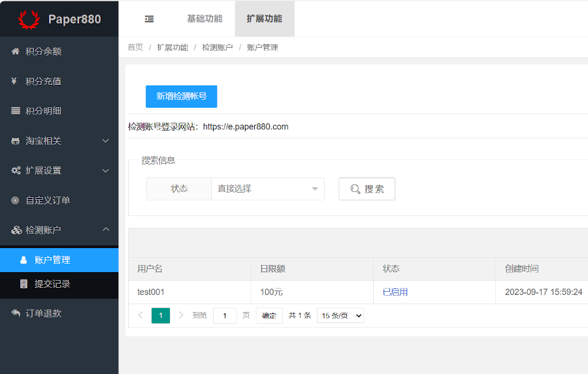588x374 pixels.
Task: Click the yen icon beside 积分充值
Action: (14, 82)
